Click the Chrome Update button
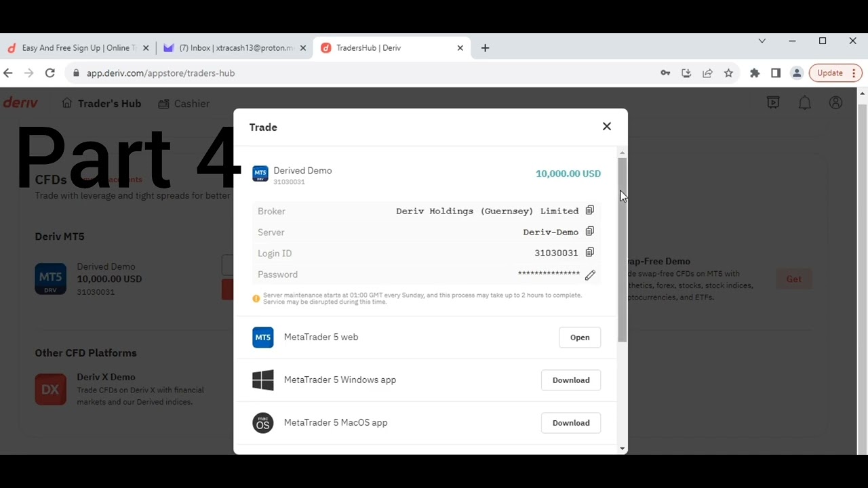 [x=835, y=73]
